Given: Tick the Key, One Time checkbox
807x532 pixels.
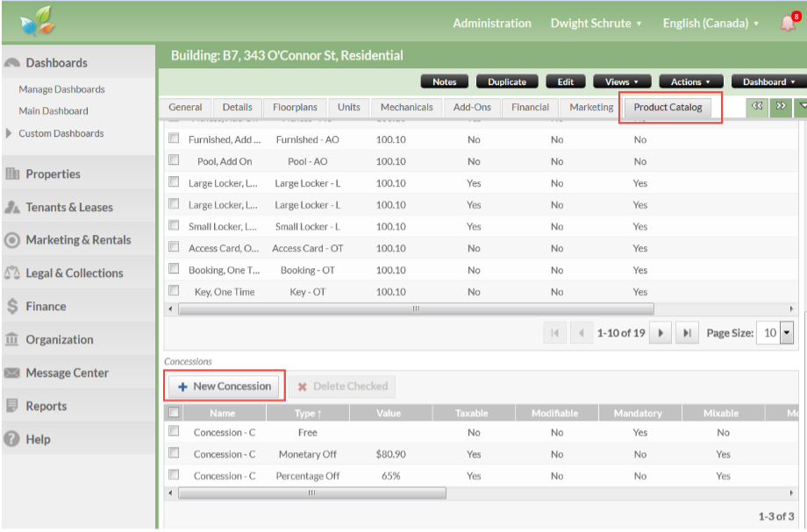Looking at the screenshot, I should pos(174,292).
